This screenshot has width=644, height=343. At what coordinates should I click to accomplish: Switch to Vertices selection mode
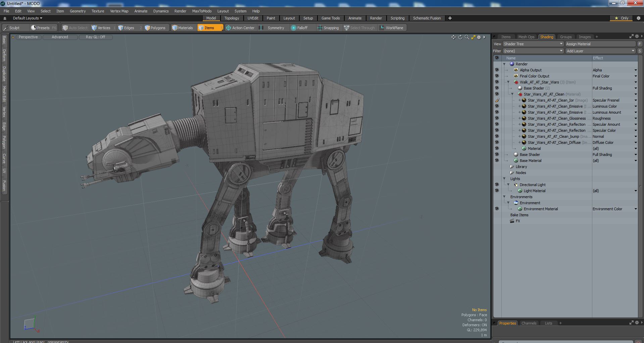103,28
